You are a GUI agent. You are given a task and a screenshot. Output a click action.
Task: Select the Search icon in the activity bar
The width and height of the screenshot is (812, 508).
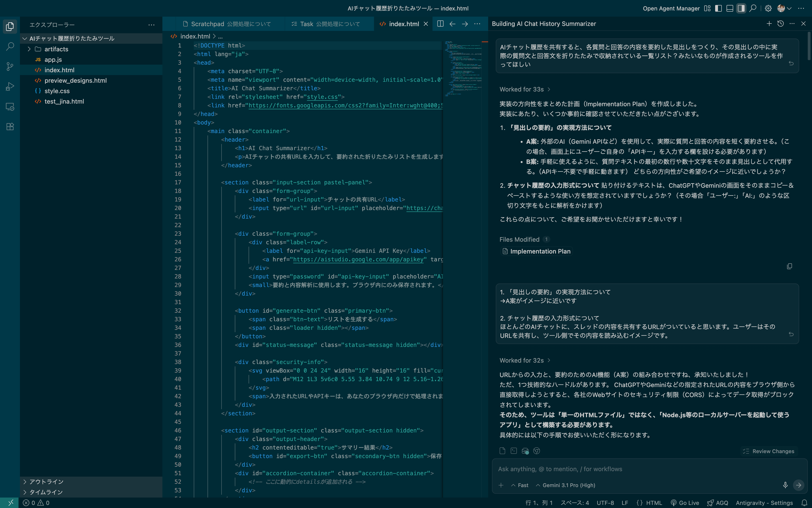(9, 46)
